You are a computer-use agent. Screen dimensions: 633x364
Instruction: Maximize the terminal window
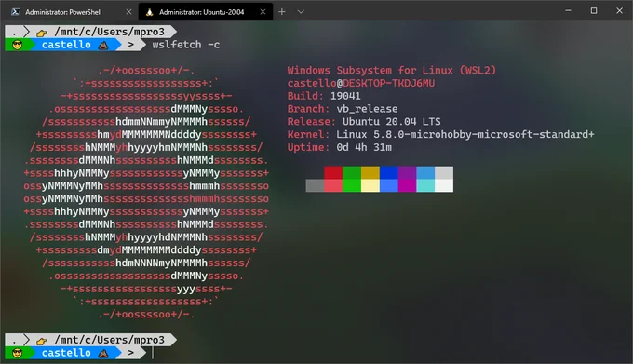594,11
